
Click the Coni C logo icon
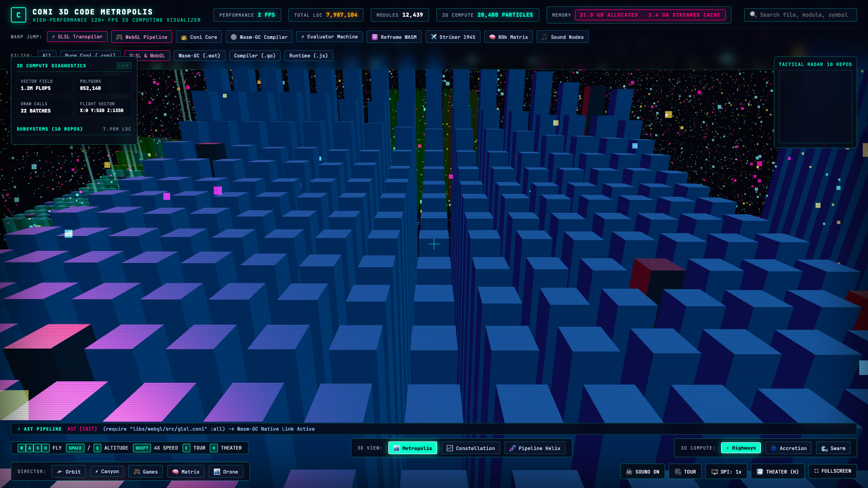[19, 15]
